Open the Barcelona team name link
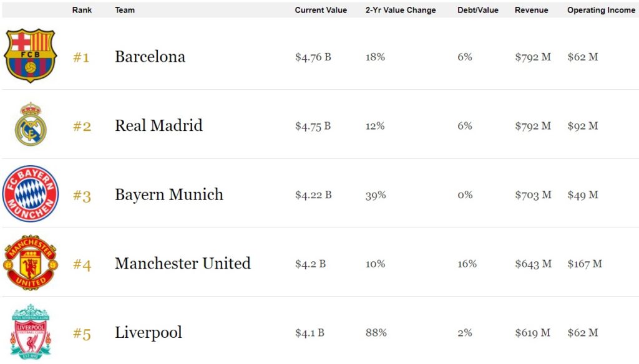 pos(150,57)
